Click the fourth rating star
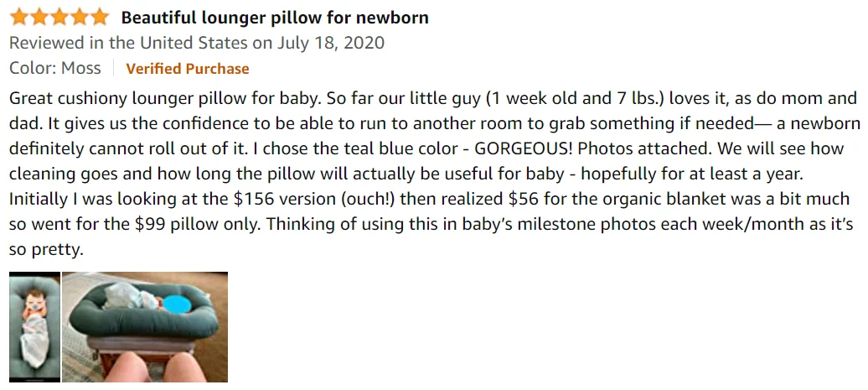868x390 pixels. 80,18
